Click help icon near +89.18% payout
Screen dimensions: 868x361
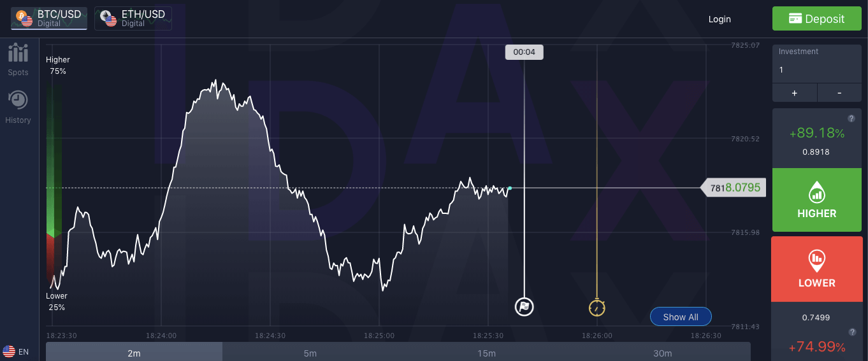pyautogui.click(x=851, y=118)
